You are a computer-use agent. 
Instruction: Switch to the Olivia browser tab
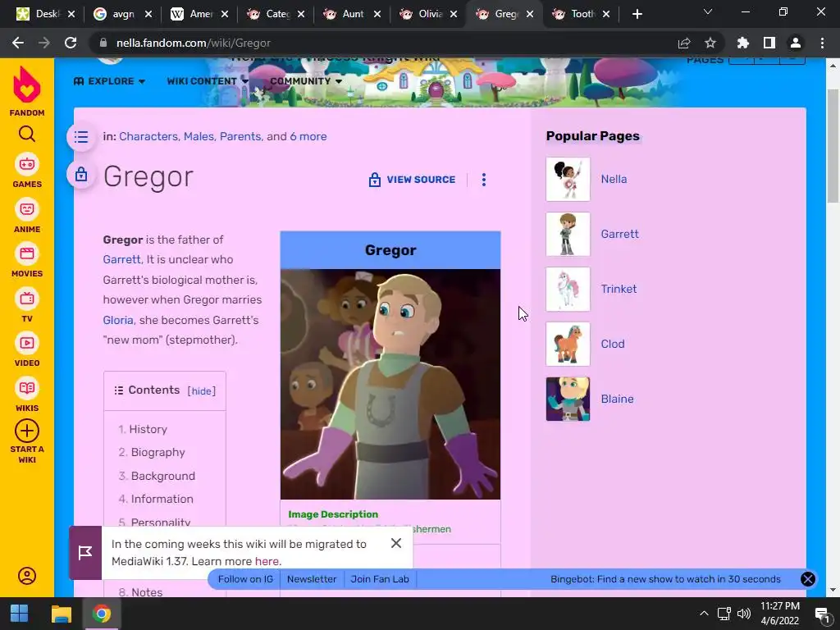pos(429,14)
